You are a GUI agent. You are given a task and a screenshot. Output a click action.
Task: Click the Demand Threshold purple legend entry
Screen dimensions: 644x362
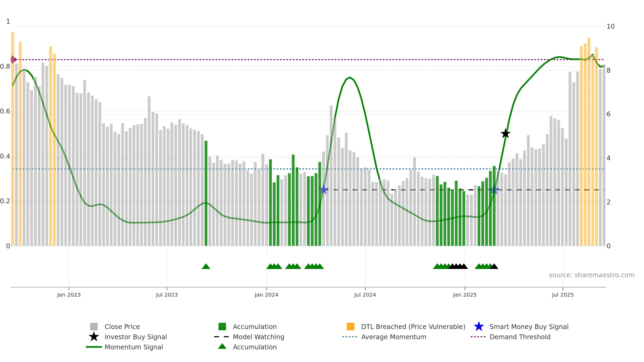pyautogui.click(x=511, y=337)
